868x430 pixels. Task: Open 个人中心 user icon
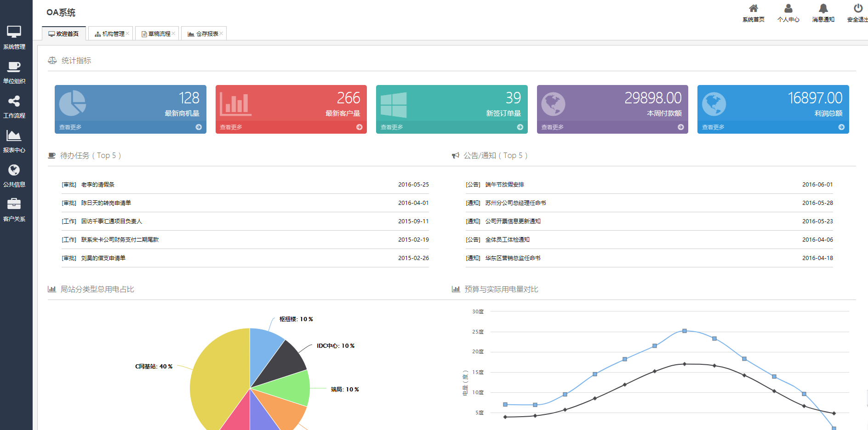[x=788, y=9]
